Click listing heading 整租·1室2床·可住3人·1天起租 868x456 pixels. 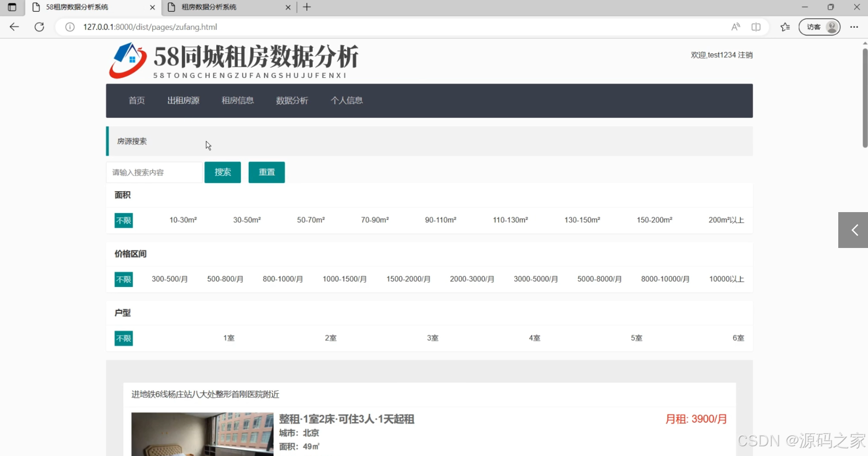pyautogui.click(x=347, y=419)
